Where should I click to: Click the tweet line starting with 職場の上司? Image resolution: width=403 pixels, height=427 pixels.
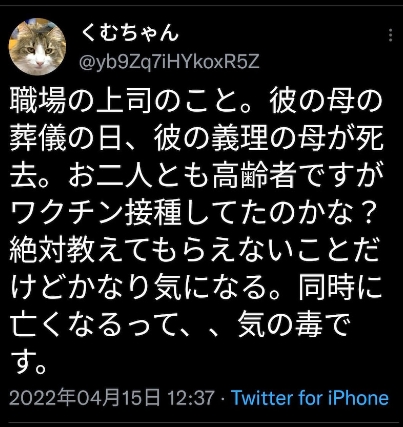pos(196,100)
